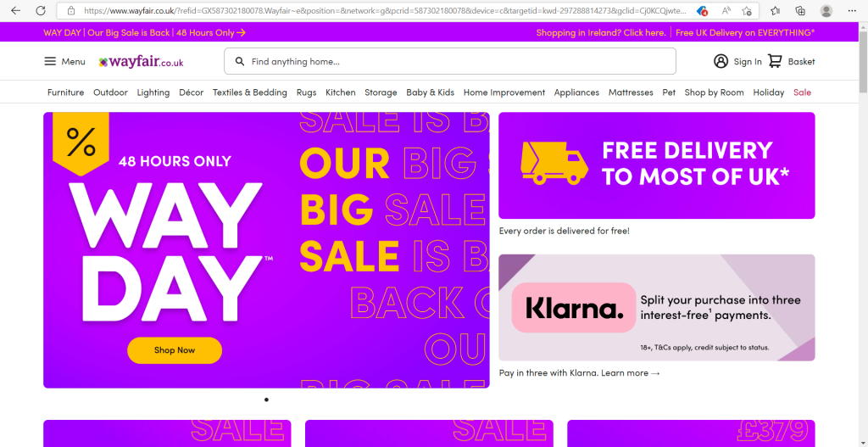Click Shopping in Ireland link
The image size is (868, 447).
pos(601,33)
